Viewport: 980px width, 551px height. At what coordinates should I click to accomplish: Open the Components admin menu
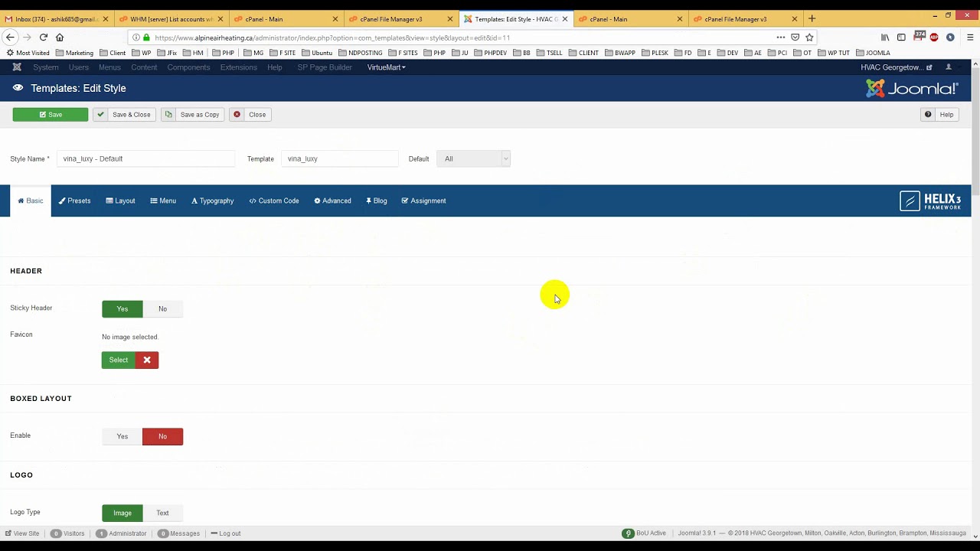point(188,67)
